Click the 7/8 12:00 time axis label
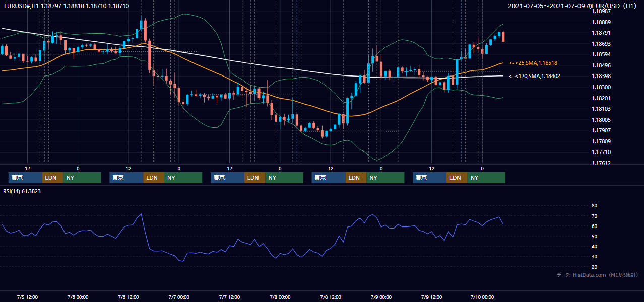This screenshot has width=644, height=302. point(330,297)
